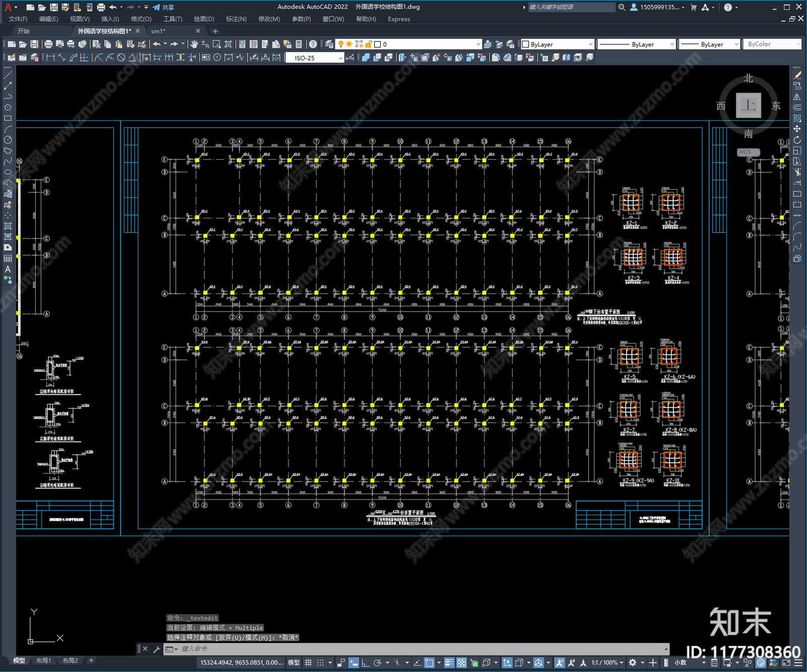Viewport: 807px width, 672px height.
Task: Click the Save icon in standard toolbar
Action: pyautogui.click(x=34, y=44)
